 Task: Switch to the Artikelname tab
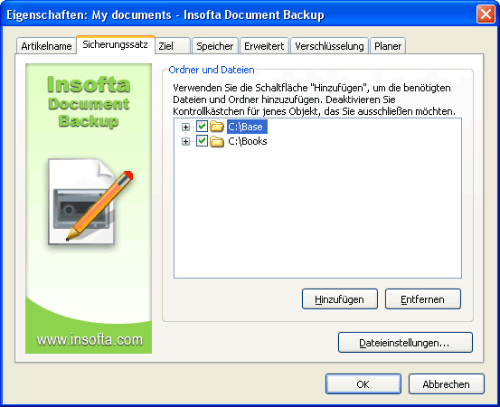tap(46, 46)
